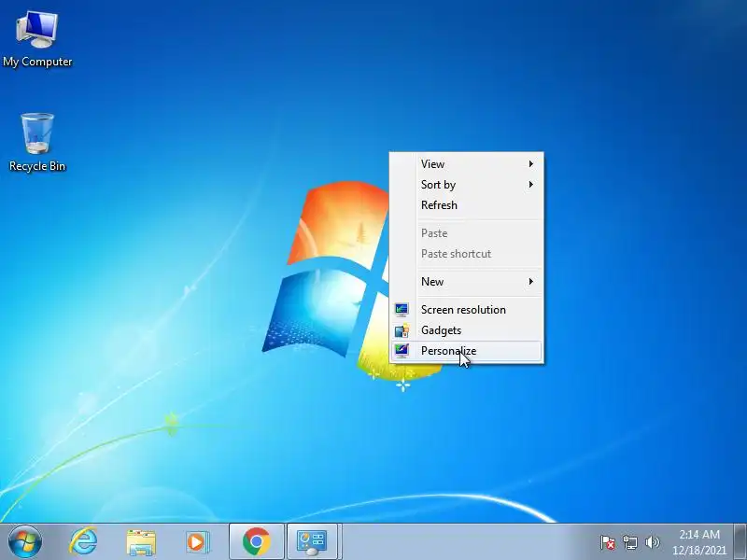Click the Recycle Bin label text

[37, 166]
